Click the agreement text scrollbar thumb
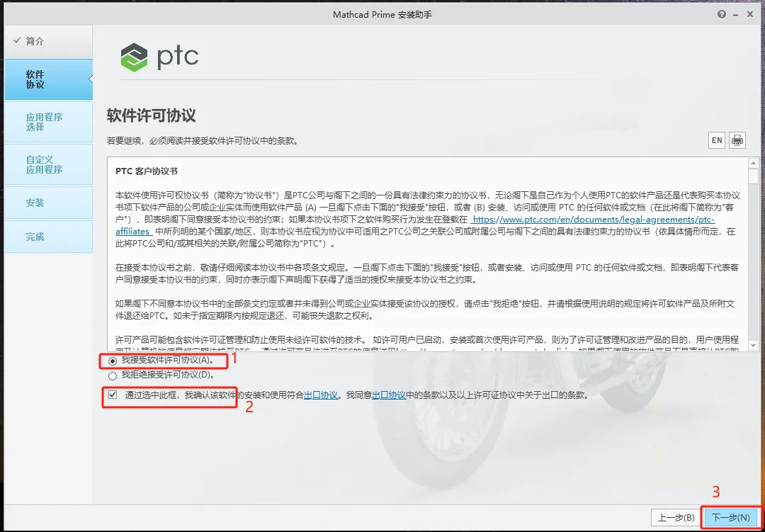This screenshot has height=532, width=765. (753, 176)
